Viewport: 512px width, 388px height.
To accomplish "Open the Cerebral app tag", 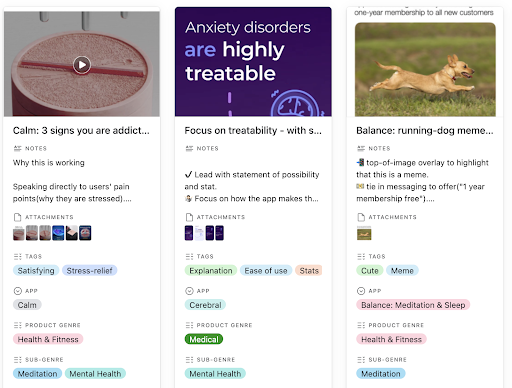I will (x=205, y=305).
